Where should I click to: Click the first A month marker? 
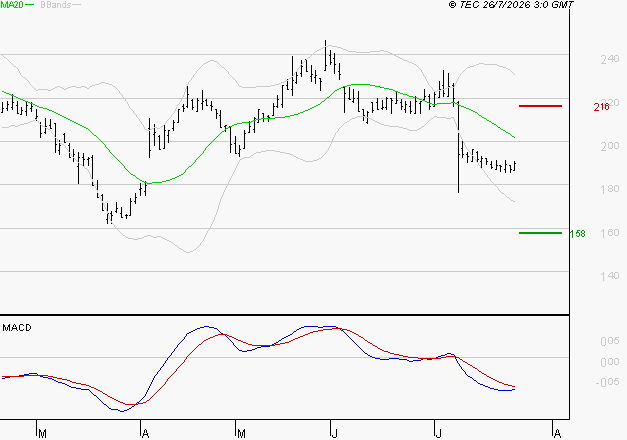[x=146, y=433]
